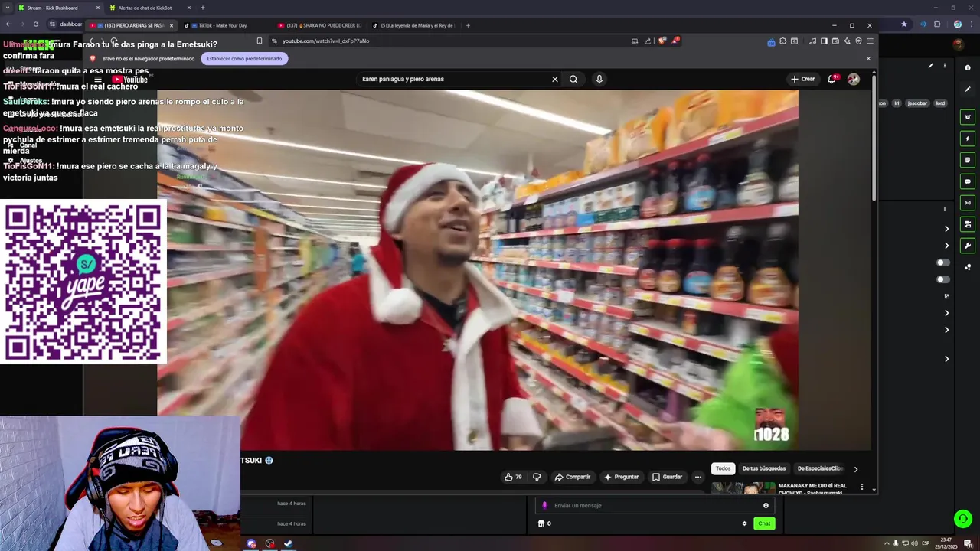Open Steam from the Windows taskbar
The width and height of the screenshot is (980, 551).
tap(288, 544)
